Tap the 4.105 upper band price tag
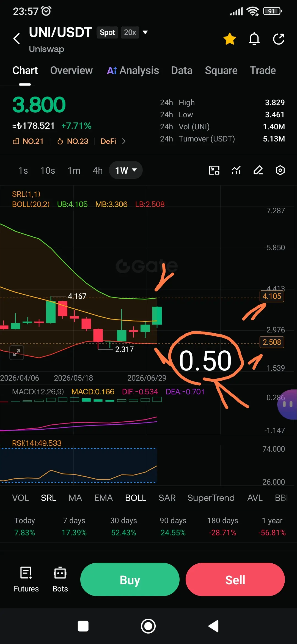The image size is (297, 644). tap(272, 296)
